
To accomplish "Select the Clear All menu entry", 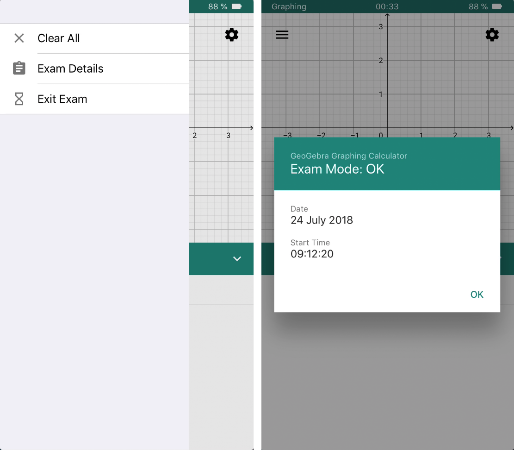I will (94, 38).
